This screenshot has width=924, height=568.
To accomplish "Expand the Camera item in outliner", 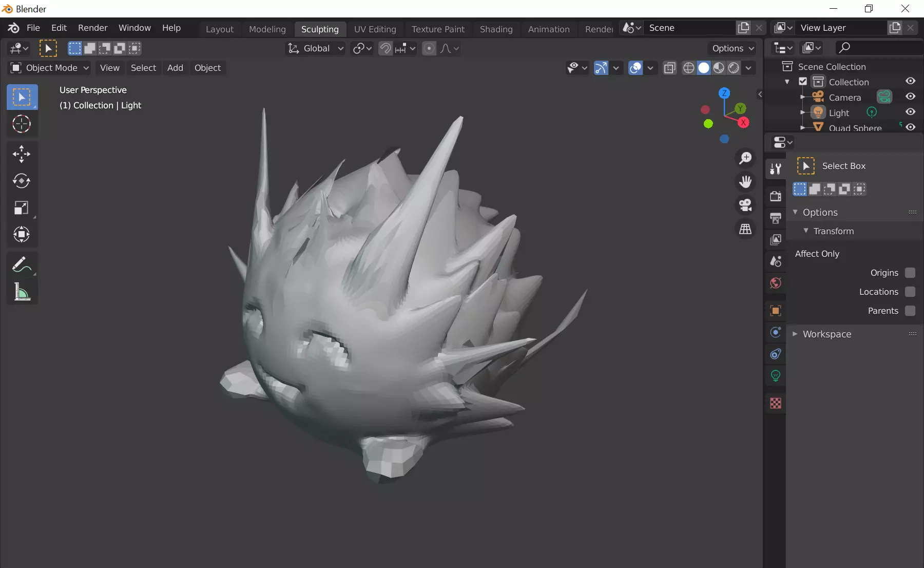I will (803, 97).
